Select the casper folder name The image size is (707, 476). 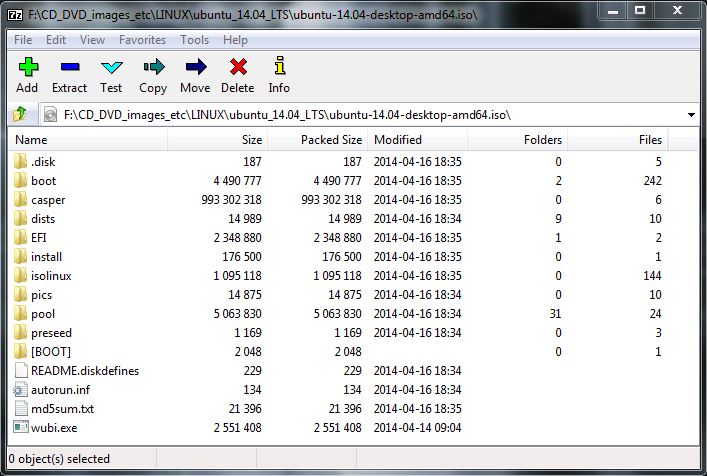[48, 200]
